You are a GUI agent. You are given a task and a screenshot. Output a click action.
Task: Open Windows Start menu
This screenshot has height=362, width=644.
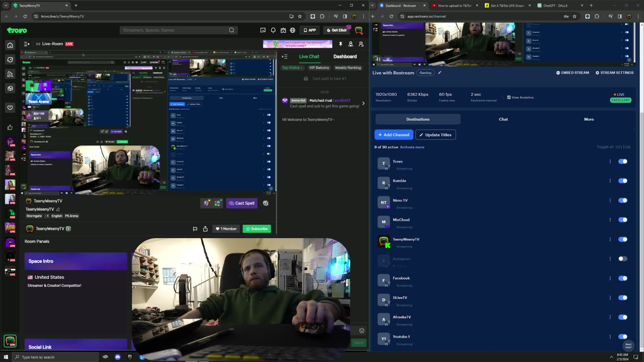click(6, 357)
